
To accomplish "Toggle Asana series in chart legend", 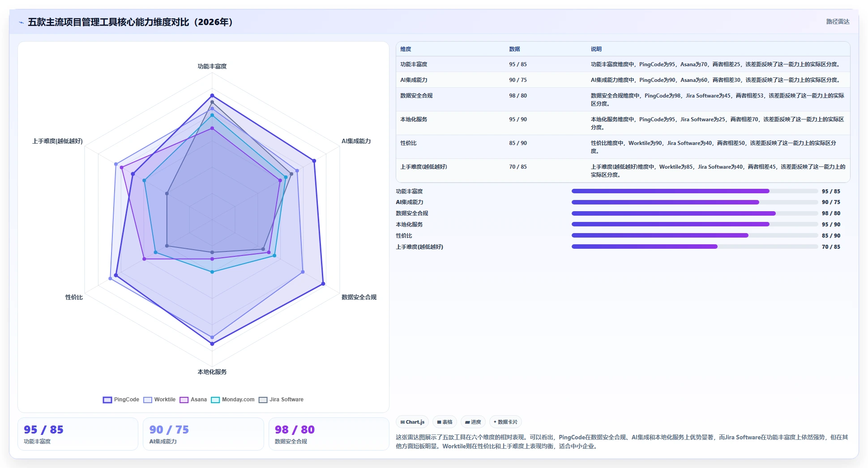I will (x=193, y=400).
